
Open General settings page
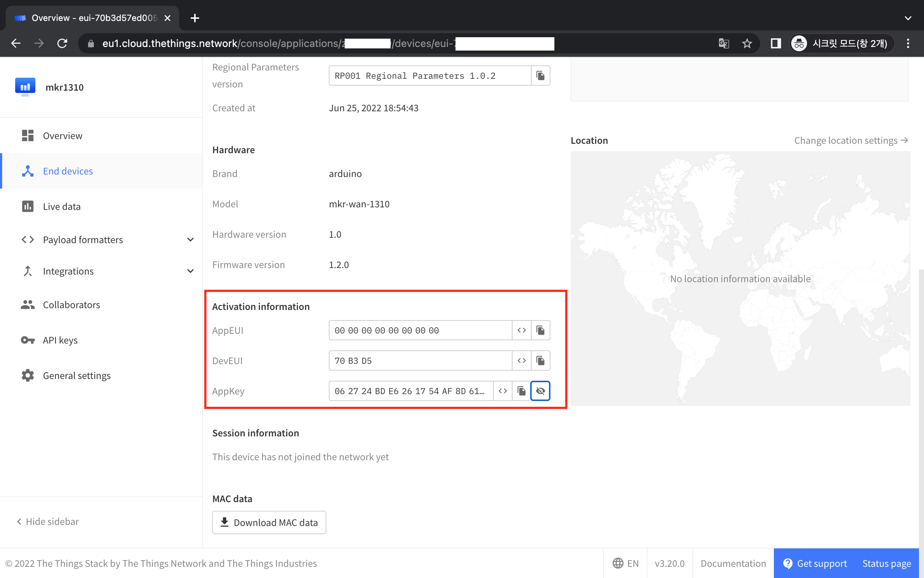click(101, 375)
